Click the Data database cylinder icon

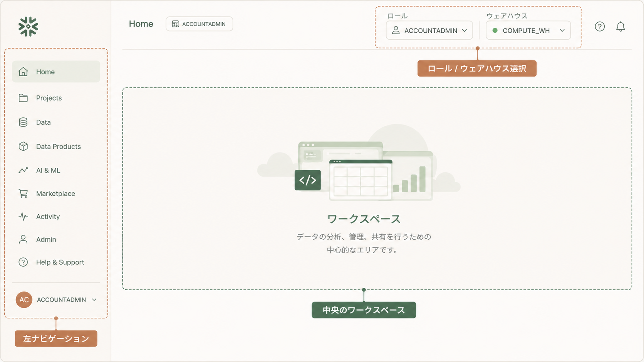[23, 122]
